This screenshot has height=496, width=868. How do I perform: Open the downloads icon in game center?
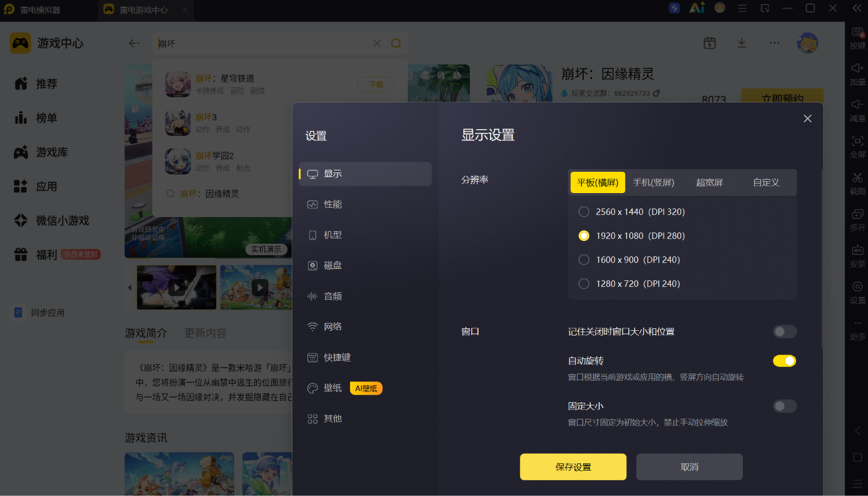click(x=742, y=43)
